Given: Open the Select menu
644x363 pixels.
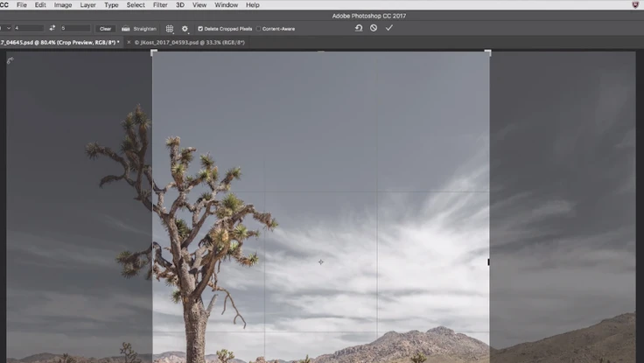Looking at the screenshot, I should click(x=136, y=5).
